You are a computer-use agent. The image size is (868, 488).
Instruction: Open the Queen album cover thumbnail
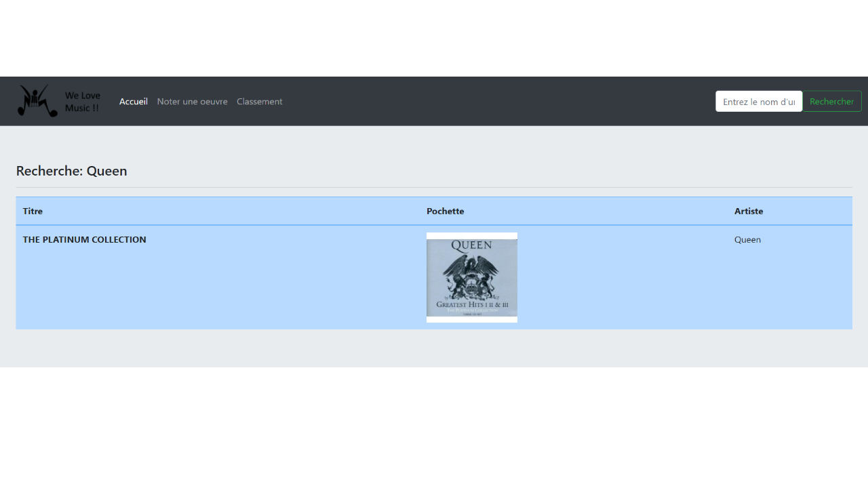point(472,277)
